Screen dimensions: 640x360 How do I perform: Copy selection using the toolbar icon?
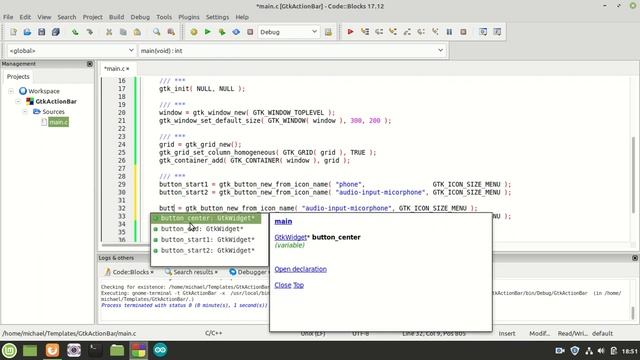coord(123,32)
